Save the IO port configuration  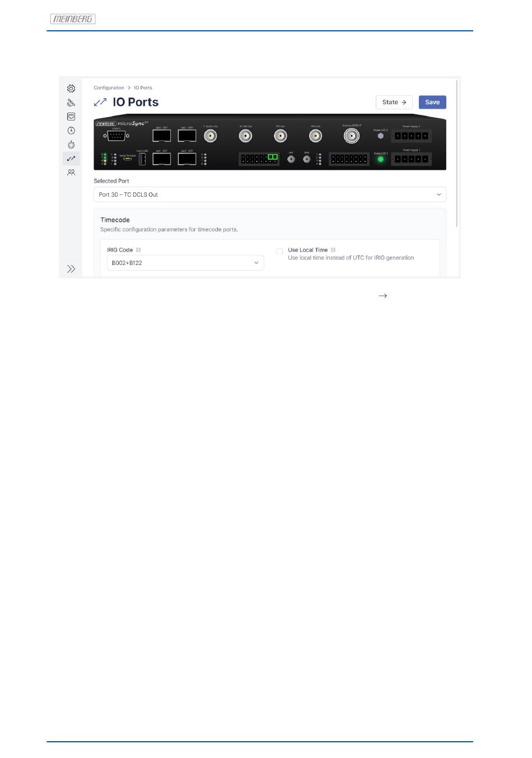point(432,102)
